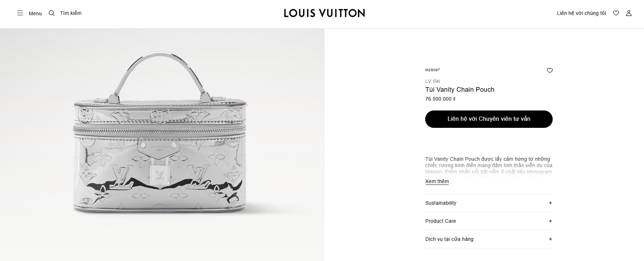Viewport: 644px width, 261px height.
Task: Open the header wishlist heart icon
Action: tap(616, 13)
